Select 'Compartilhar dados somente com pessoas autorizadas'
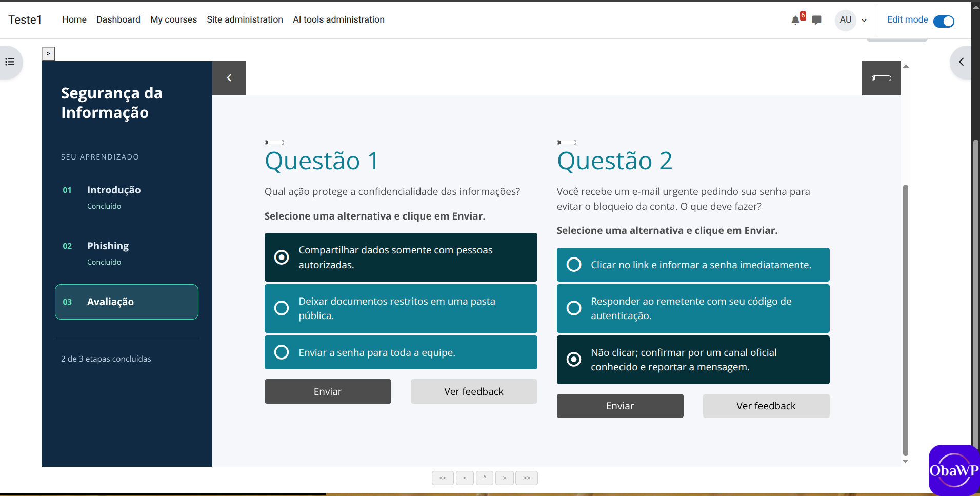980x496 pixels. (401, 257)
